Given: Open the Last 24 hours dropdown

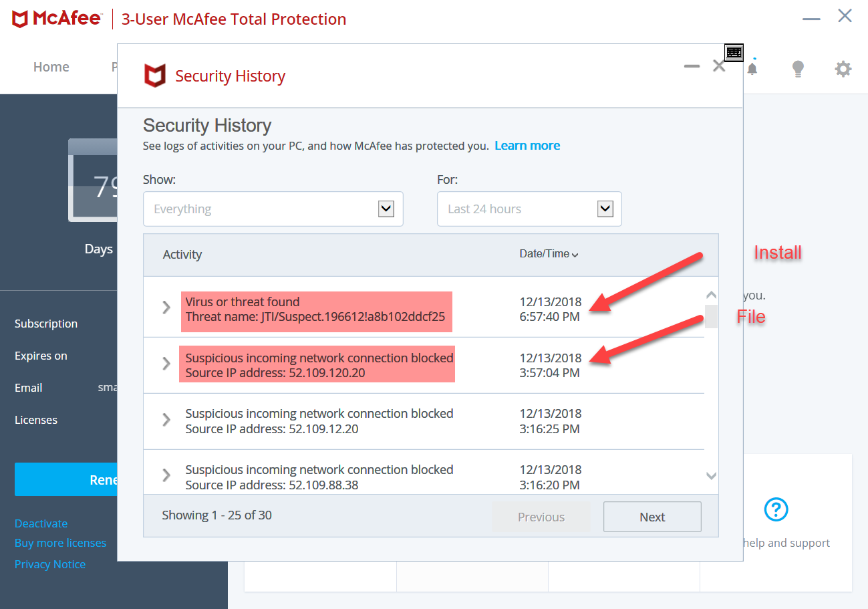Looking at the screenshot, I should (x=529, y=209).
